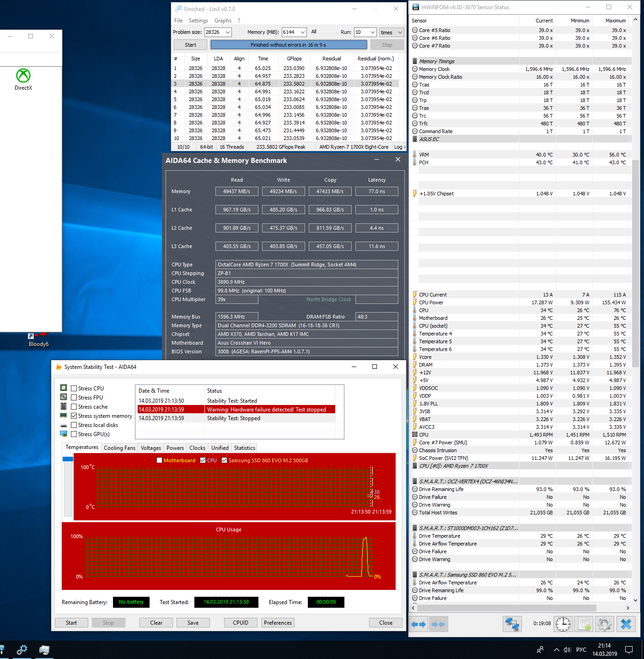The width and height of the screenshot is (644, 659).
Task: Open the LinX File menu
Action: 178,21
